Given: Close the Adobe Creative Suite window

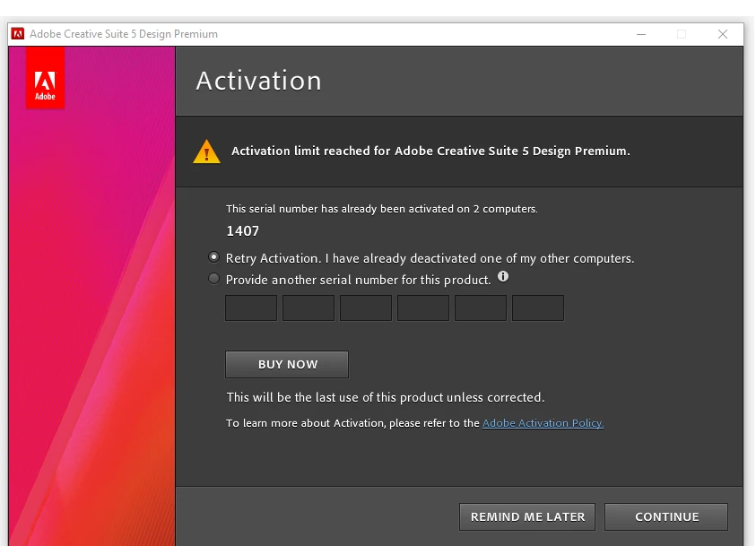Looking at the screenshot, I should coord(722,34).
